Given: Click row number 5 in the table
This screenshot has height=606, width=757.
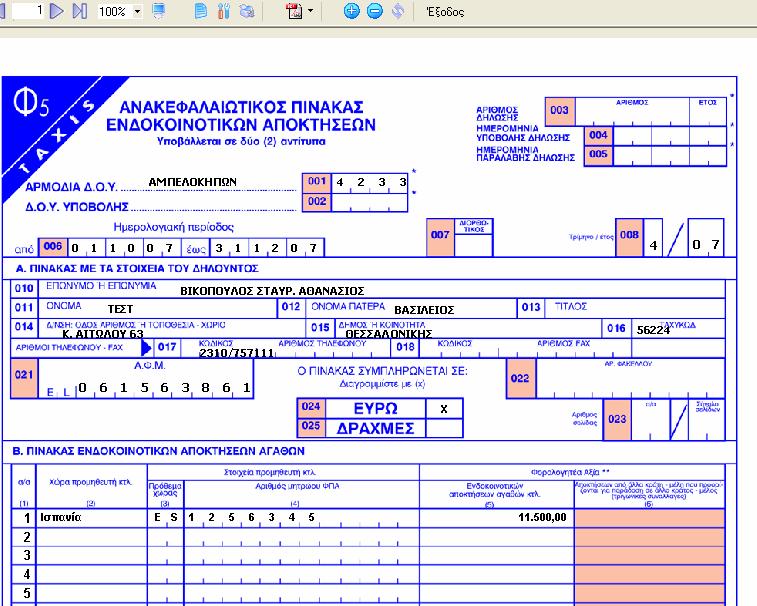Looking at the screenshot, I should pyautogui.click(x=27, y=593).
